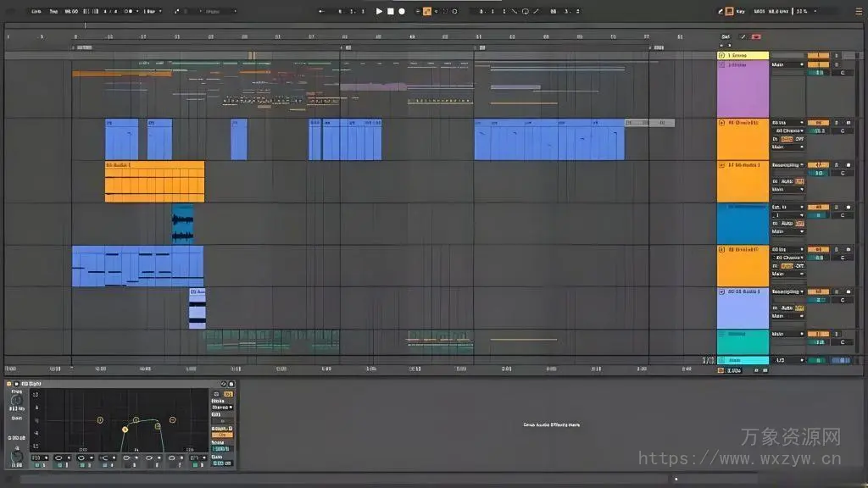The width and height of the screenshot is (868, 488).
Task: Arm the Resampling audio track for recording
Action: (849, 165)
